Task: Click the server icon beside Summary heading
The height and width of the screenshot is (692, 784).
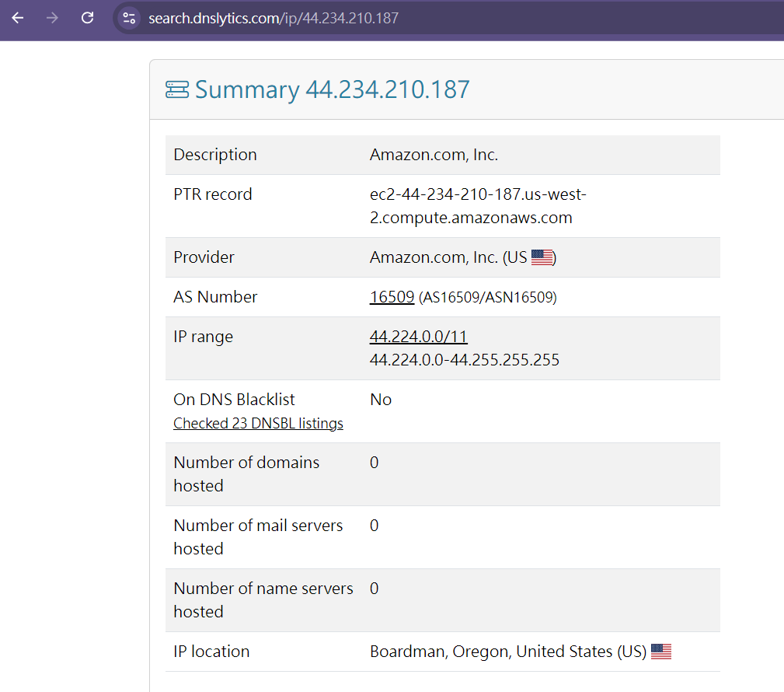Action: pos(177,89)
